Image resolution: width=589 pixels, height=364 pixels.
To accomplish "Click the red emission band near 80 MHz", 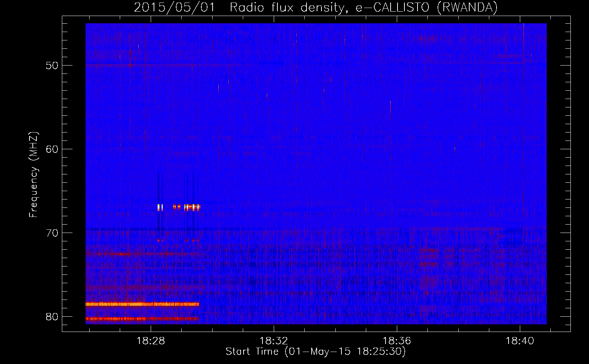I will 142,318.
